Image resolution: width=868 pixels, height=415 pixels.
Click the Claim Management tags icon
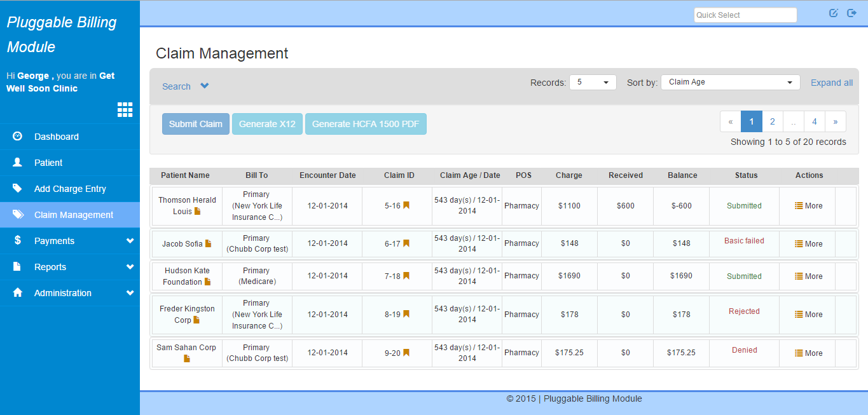click(18, 214)
